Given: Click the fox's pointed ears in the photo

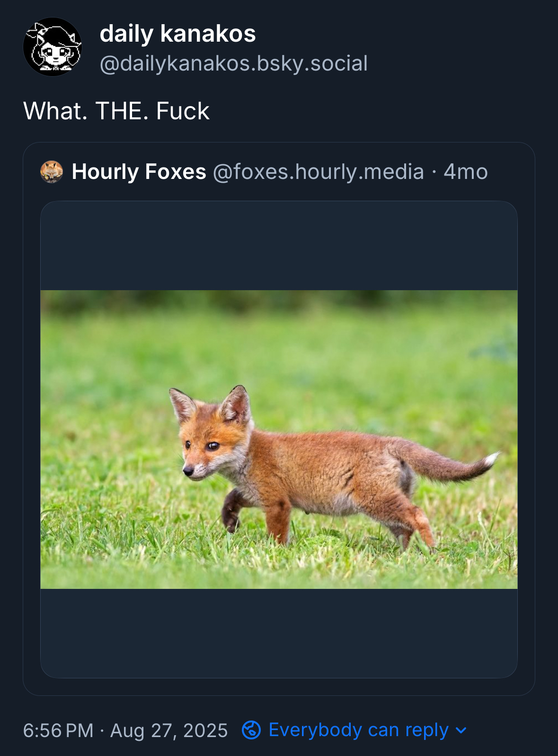Looking at the screenshot, I should [x=236, y=404].
